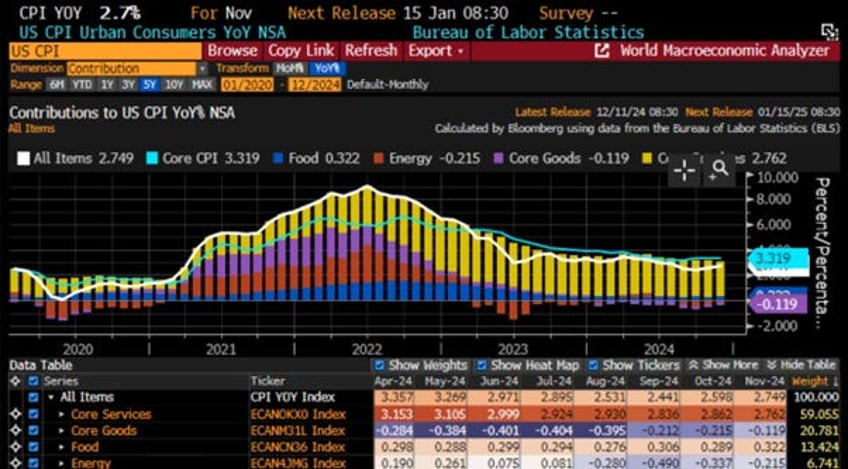
Task: Click Hide Table to collapse the data table
Action: pos(802,365)
